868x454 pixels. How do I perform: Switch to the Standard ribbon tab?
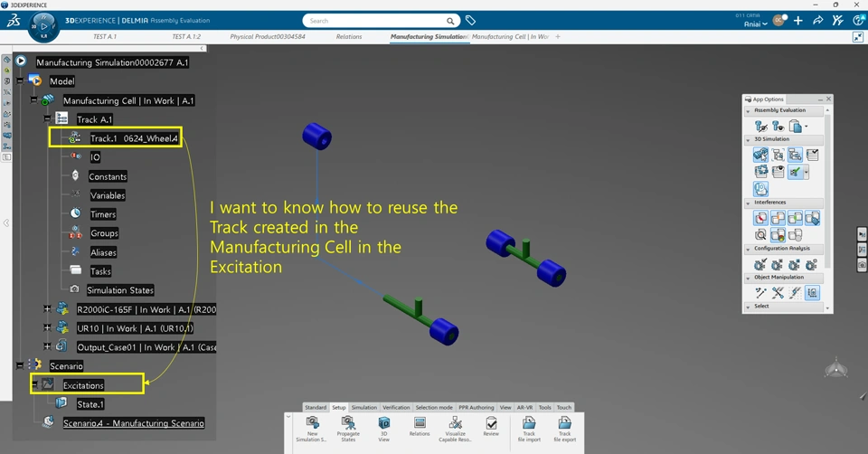click(316, 408)
